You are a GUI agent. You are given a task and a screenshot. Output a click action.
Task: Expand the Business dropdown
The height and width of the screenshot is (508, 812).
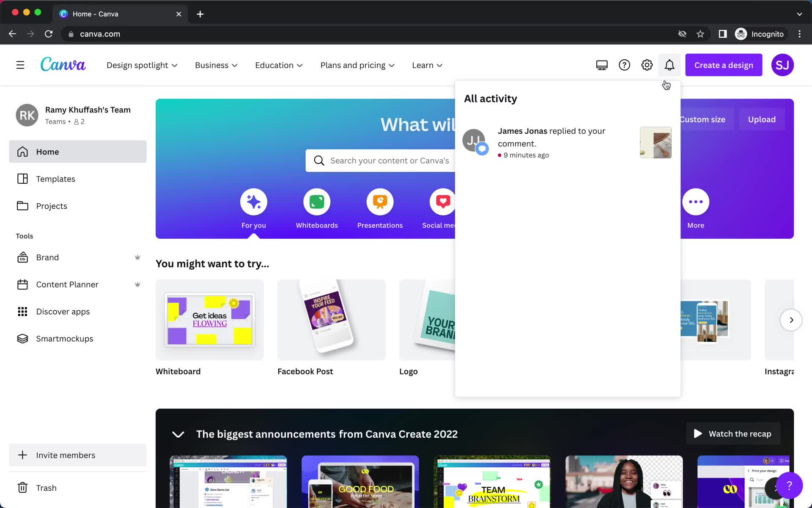(x=216, y=65)
